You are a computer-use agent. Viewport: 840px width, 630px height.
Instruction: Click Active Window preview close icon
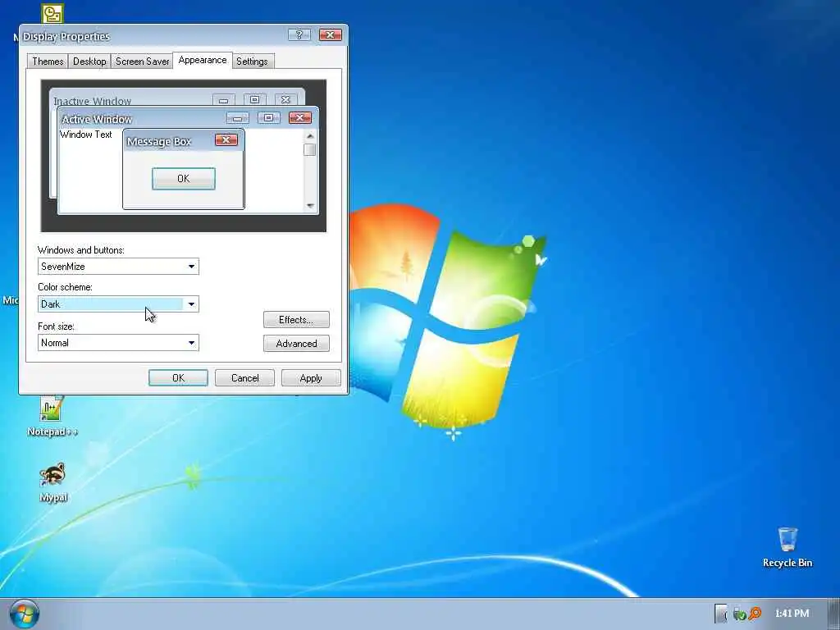coord(300,117)
